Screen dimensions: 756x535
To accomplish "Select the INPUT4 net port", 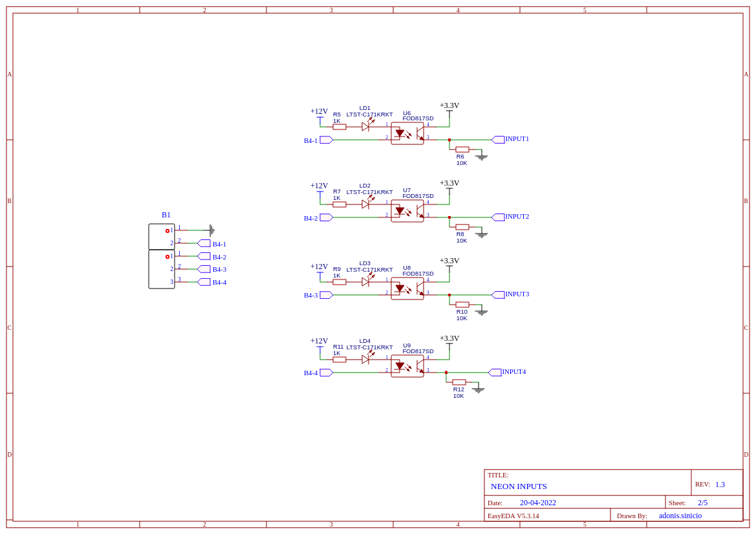I will click(507, 372).
